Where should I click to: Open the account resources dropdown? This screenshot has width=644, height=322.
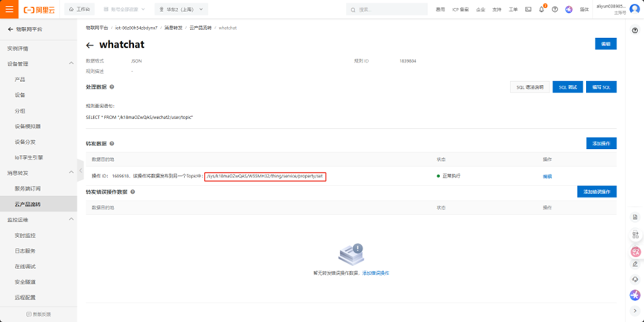(x=125, y=9)
